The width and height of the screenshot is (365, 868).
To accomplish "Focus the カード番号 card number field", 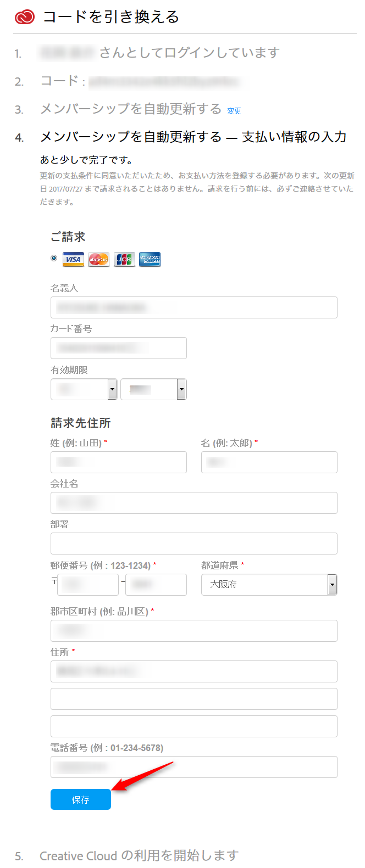I will 119,348.
